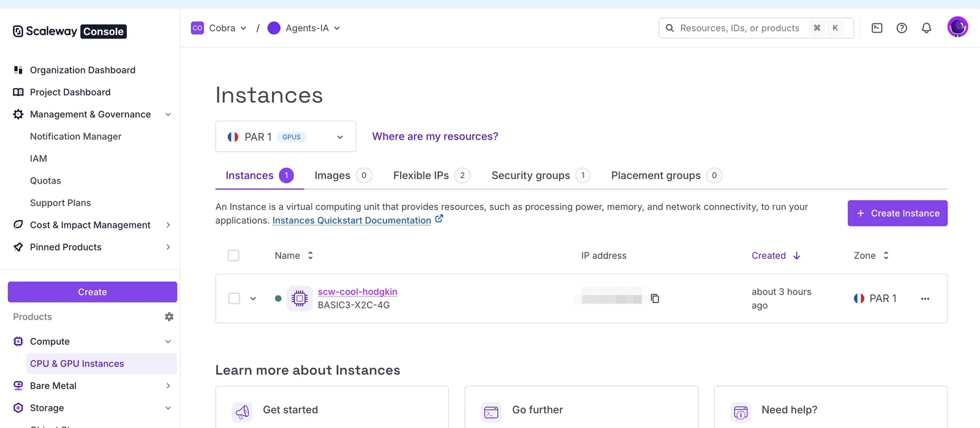Sort the table by Zone column
Screen dimensions: 980x428
(871, 255)
